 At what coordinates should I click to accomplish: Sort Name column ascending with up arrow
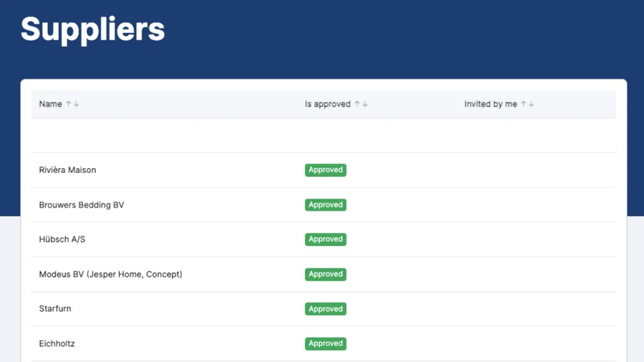(x=68, y=104)
